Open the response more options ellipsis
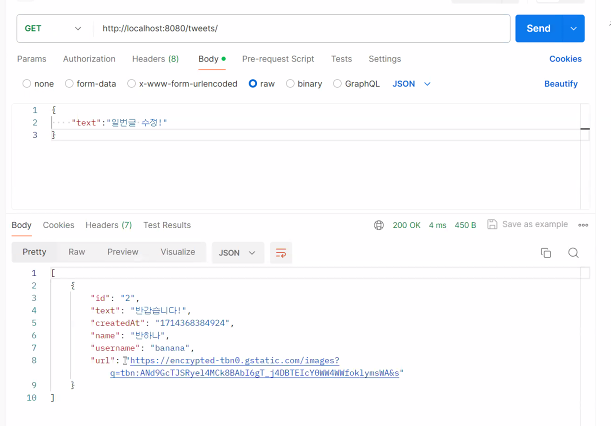Viewport: 611px width, 426px height. 583,225
